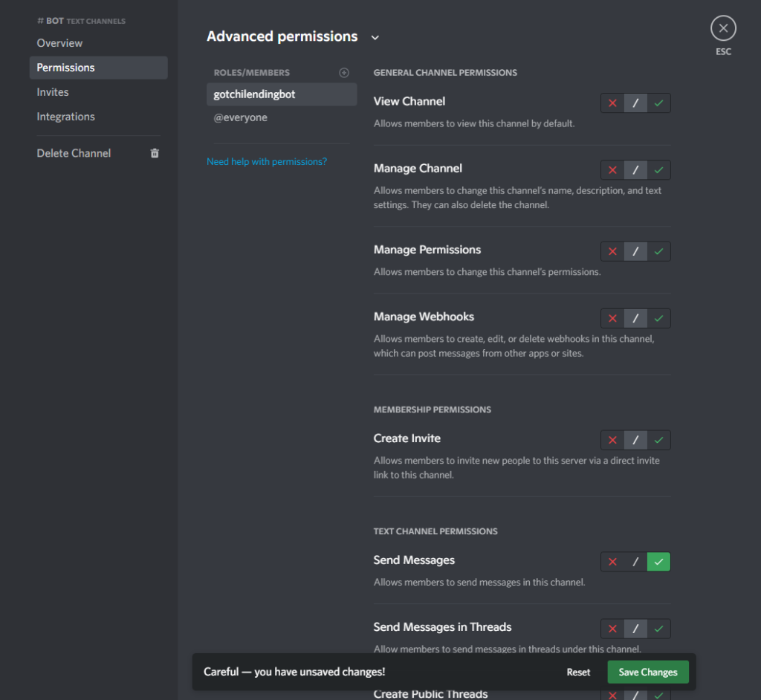Viewport: 761px width, 700px height.
Task: Allow Manage Channel with green checkmark
Action: tap(658, 170)
